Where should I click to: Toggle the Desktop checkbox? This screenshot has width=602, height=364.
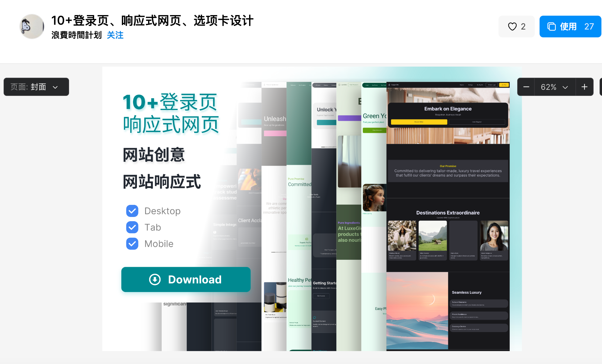(x=132, y=211)
